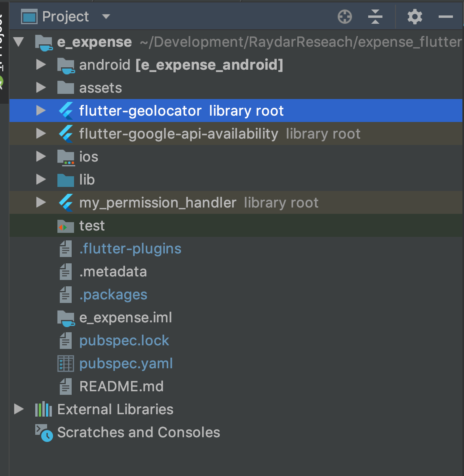The width and height of the screenshot is (464, 476).
Task: Click the Scroll to Source crosshair icon
Action: (x=344, y=17)
